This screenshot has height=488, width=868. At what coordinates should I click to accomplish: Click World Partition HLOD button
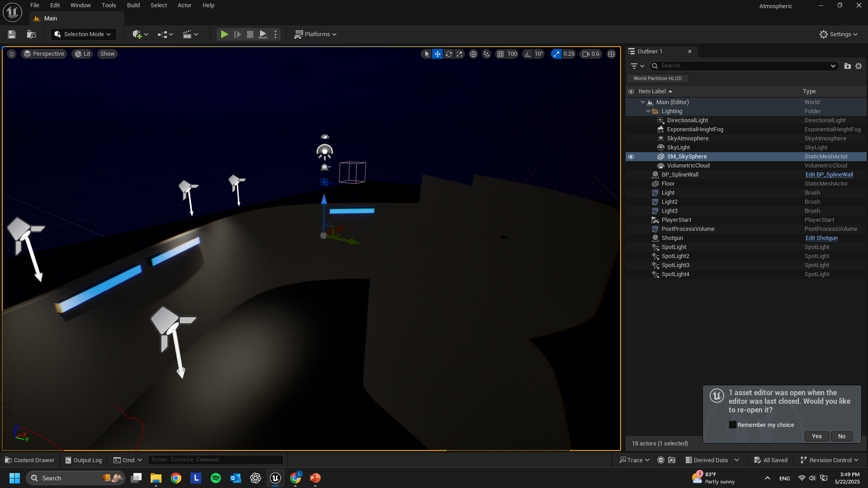(x=658, y=79)
